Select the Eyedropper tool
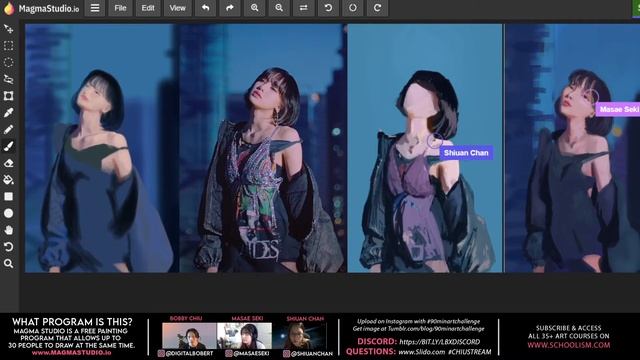This screenshot has width=640, height=360. (x=8, y=113)
